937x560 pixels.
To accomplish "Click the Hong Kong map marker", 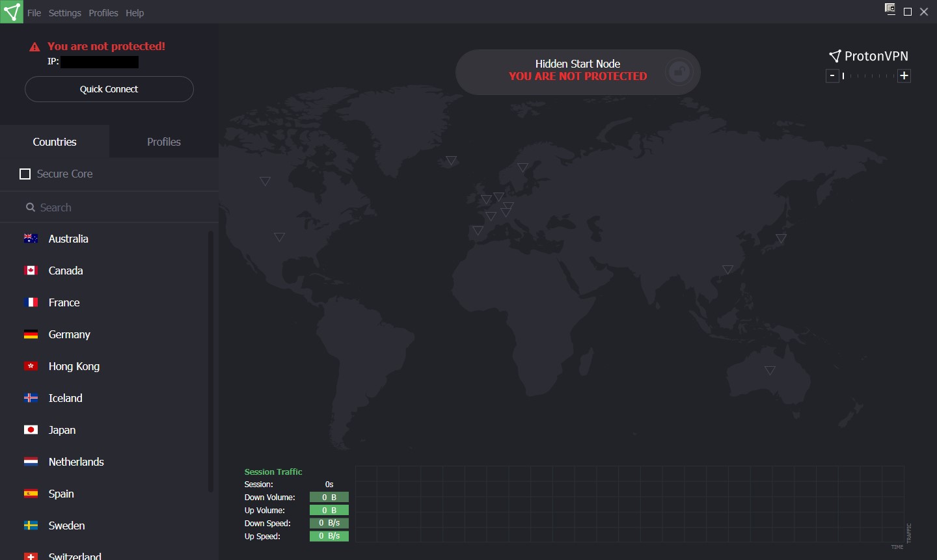I will 727,269.
